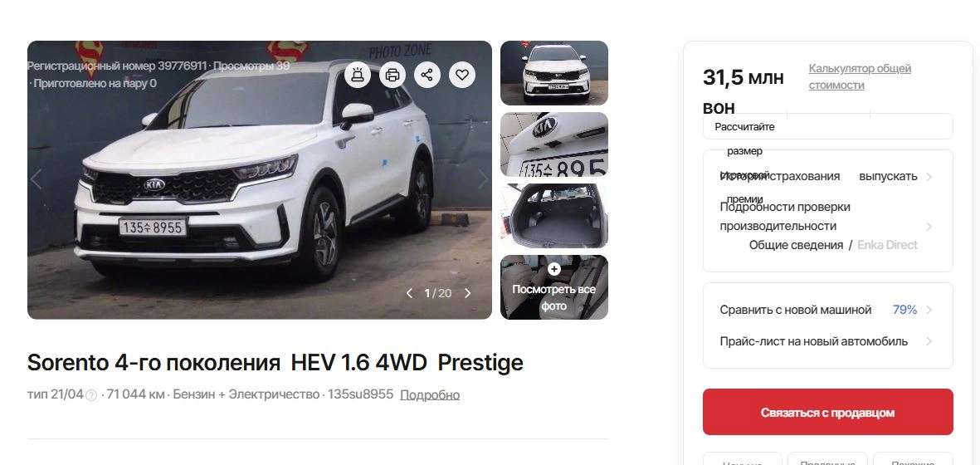Image resolution: width=980 pixels, height=465 pixels.
Task: Open front view thumbnail of the car
Action: [553, 72]
